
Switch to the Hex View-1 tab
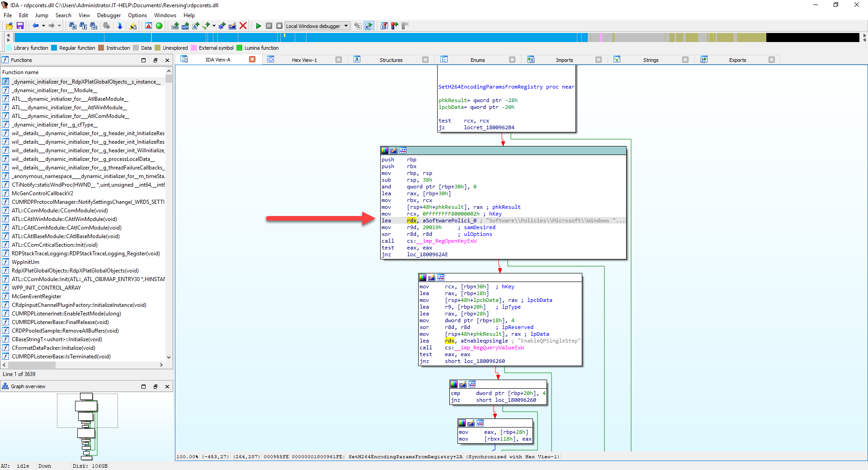pyautogui.click(x=304, y=60)
